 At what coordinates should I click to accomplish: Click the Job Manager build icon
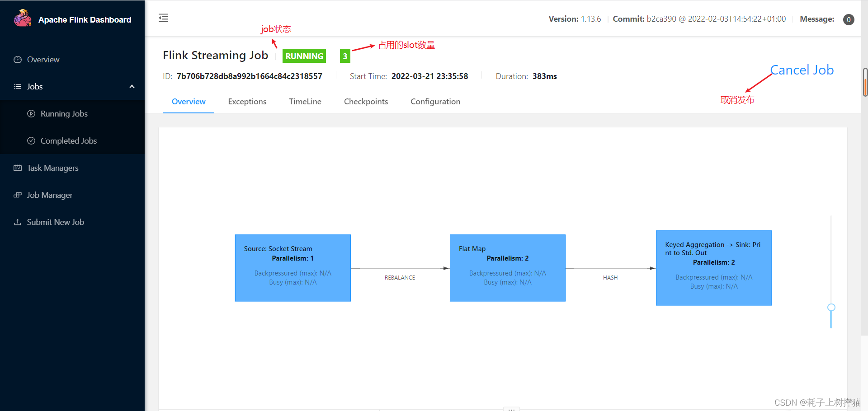pyautogui.click(x=18, y=195)
